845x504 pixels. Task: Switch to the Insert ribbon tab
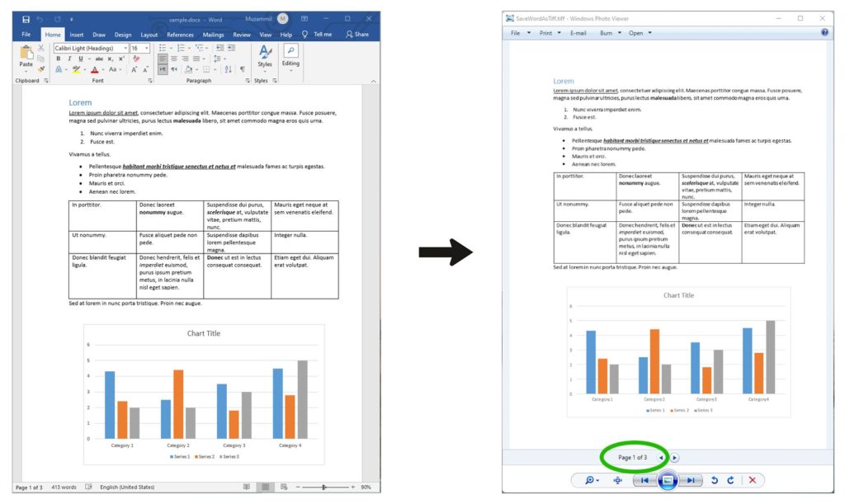tap(76, 34)
